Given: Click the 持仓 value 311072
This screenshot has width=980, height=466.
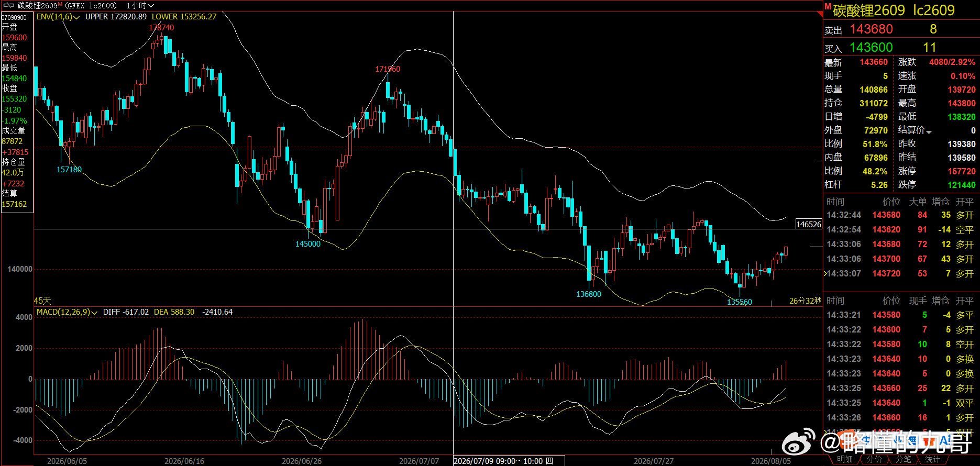Looking at the screenshot, I should (x=874, y=103).
